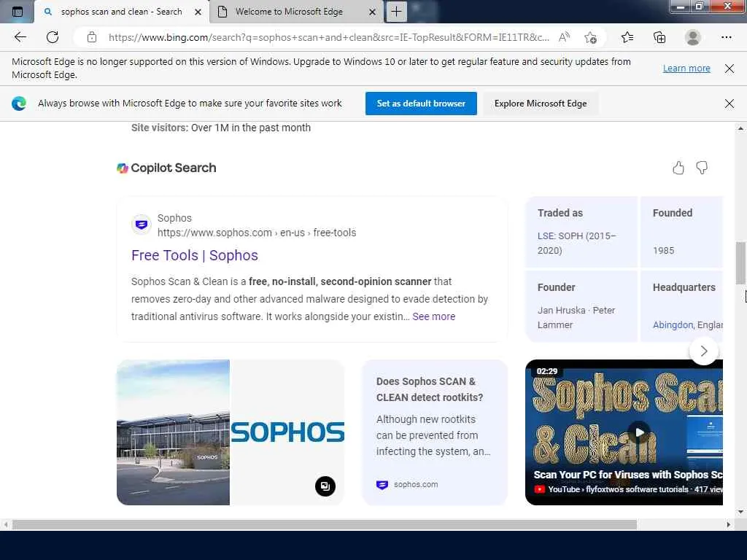Dismiss the default browser prompt bar
The width and height of the screenshot is (747, 560).
[x=729, y=104]
